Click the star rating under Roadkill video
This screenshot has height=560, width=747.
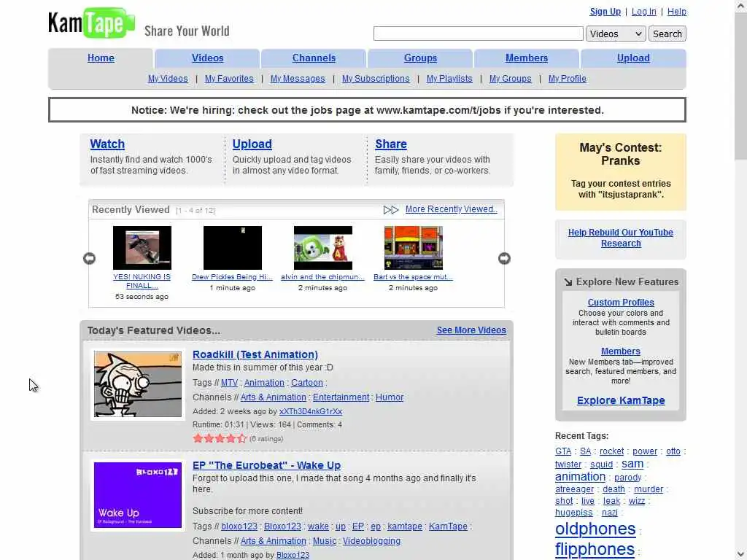pos(220,438)
